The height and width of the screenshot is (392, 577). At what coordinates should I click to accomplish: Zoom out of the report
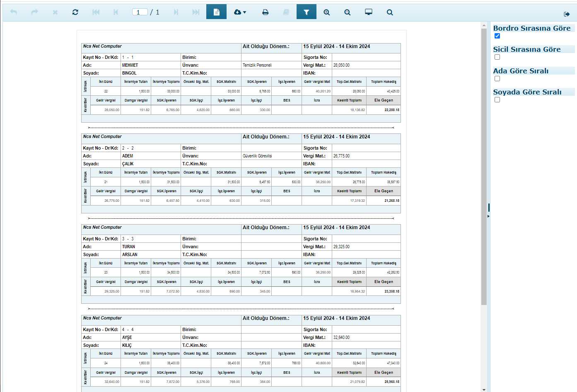pos(347,12)
